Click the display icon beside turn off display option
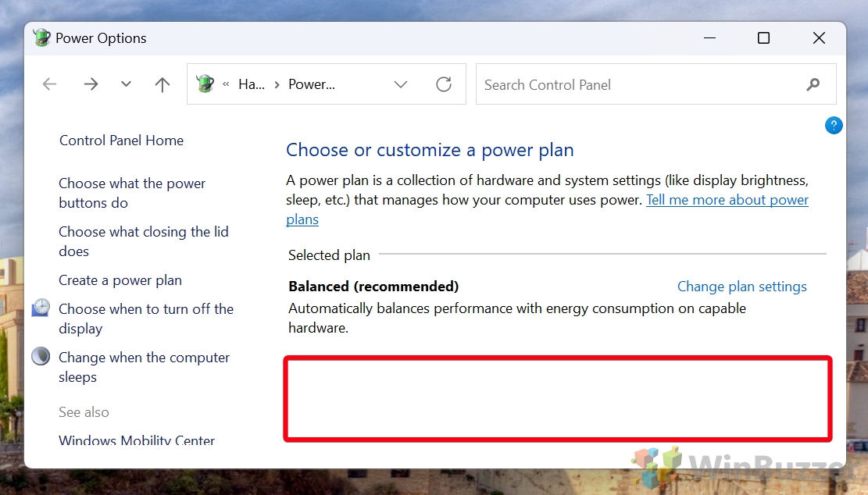The height and width of the screenshot is (495, 868). click(x=40, y=308)
